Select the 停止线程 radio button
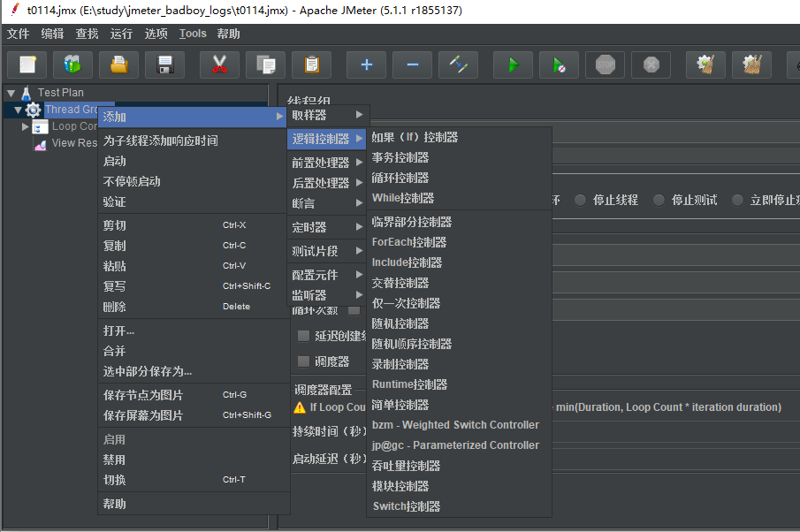 580,200
